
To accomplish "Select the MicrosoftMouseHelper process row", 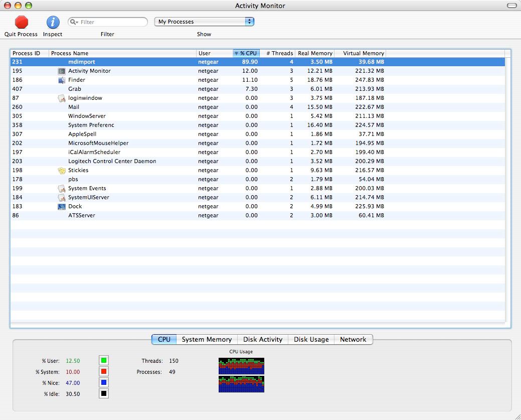I will click(258, 143).
